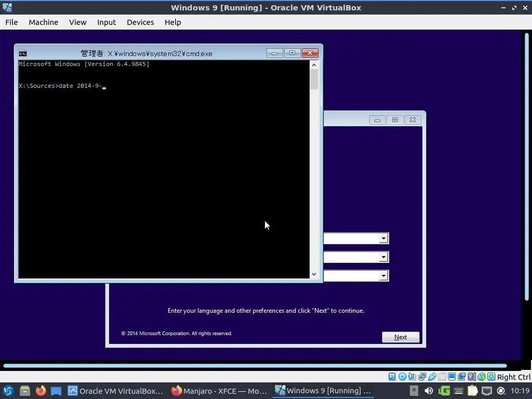
Task: Open the file manager taskbar launcher
Action: pos(25,391)
